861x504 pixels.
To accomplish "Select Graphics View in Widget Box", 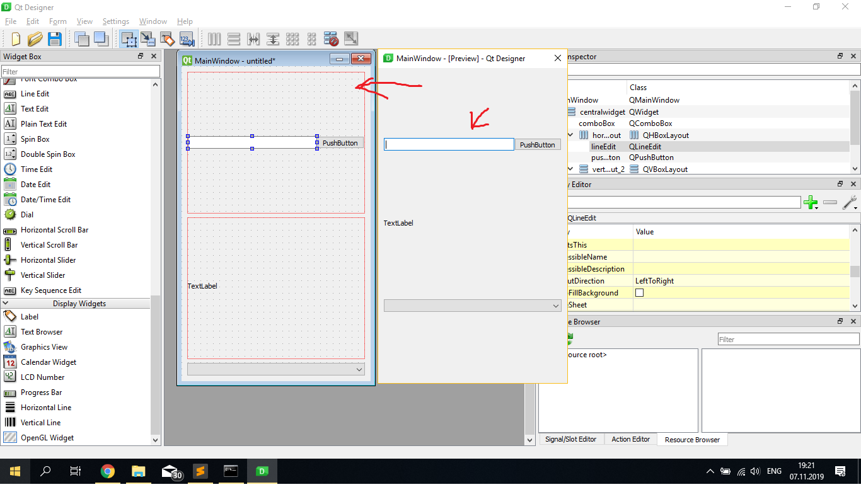I will coord(44,347).
